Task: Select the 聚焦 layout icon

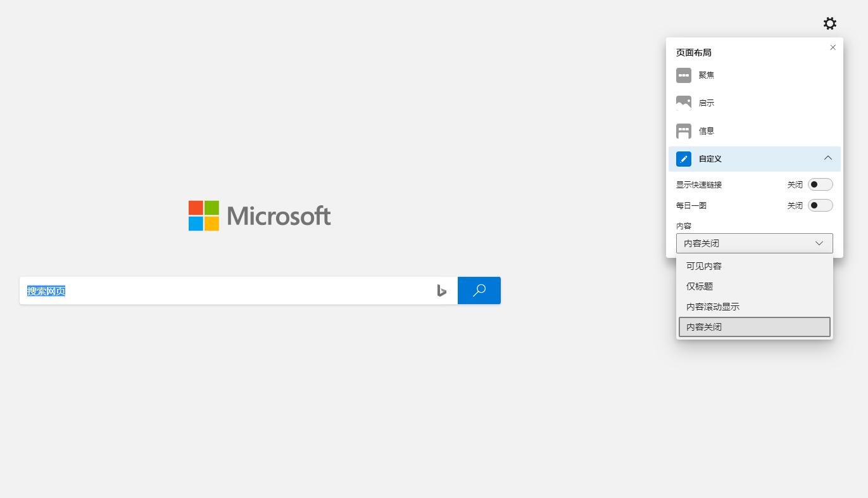Action: click(683, 75)
